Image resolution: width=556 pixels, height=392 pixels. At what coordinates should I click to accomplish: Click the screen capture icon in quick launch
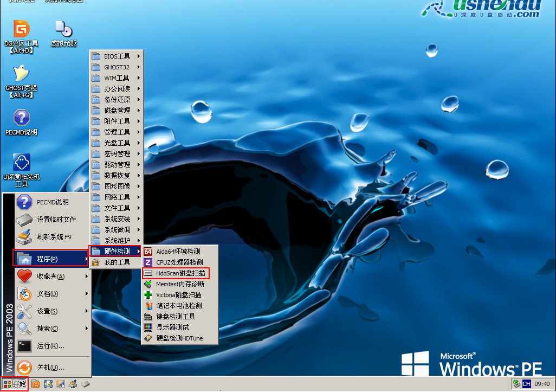tap(48, 384)
